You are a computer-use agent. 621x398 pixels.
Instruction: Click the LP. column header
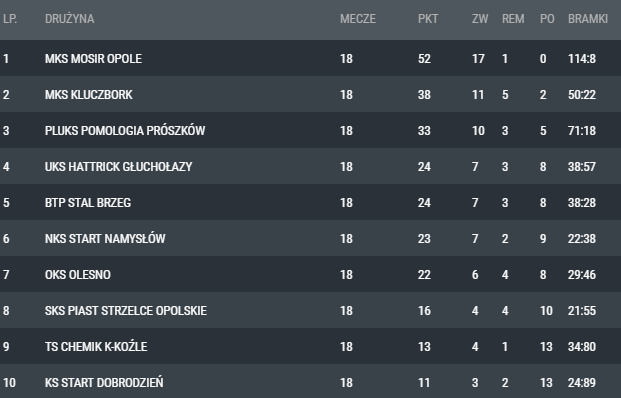10,19
